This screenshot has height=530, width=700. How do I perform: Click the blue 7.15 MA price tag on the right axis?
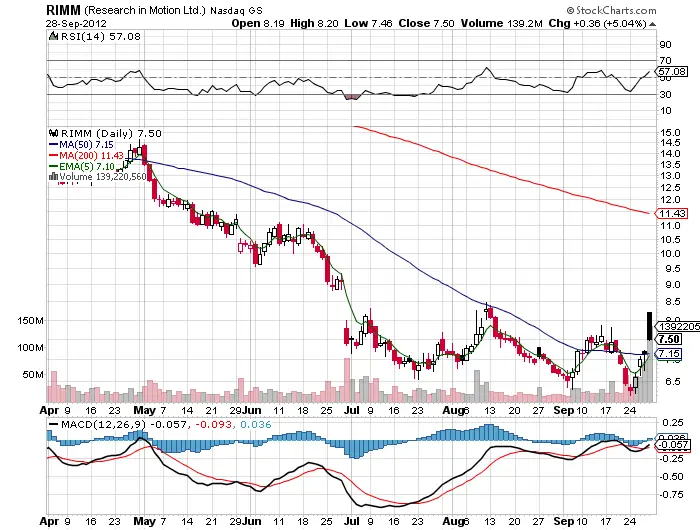point(668,354)
